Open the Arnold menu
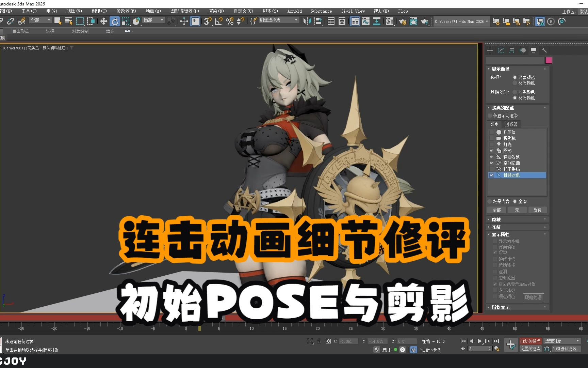The height and width of the screenshot is (368, 588). point(295,11)
